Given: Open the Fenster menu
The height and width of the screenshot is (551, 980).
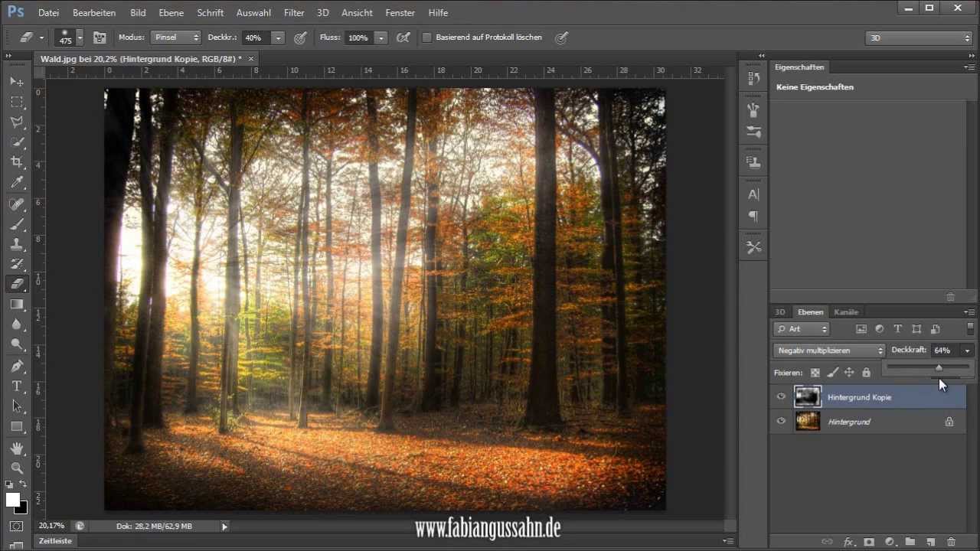Looking at the screenshot, I should pyautogui.click(x=400, y=13).
